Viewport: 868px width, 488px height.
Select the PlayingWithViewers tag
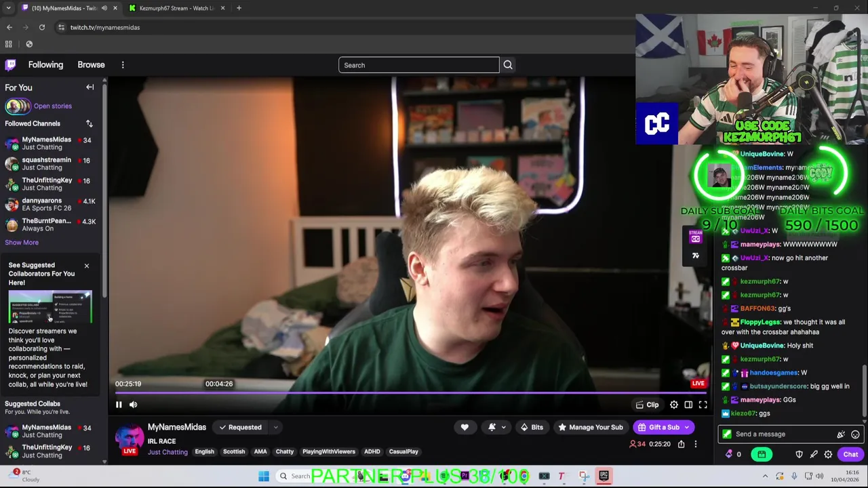tap(329, 452)
